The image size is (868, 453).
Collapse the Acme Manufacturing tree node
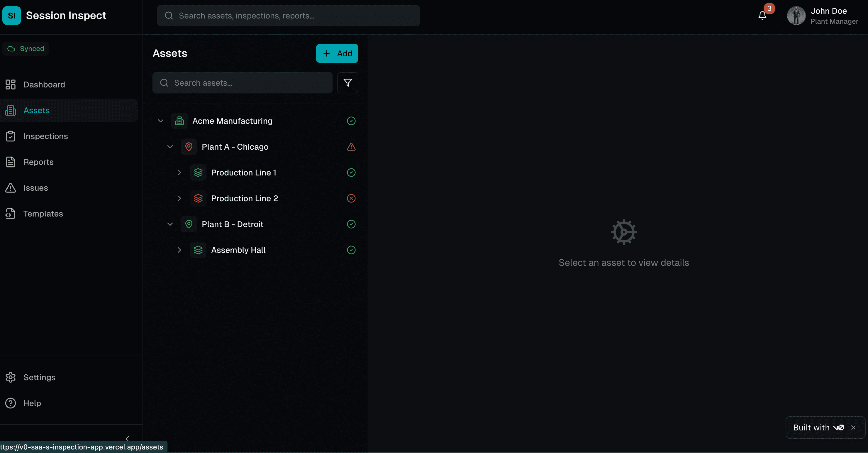coord(161,121)
